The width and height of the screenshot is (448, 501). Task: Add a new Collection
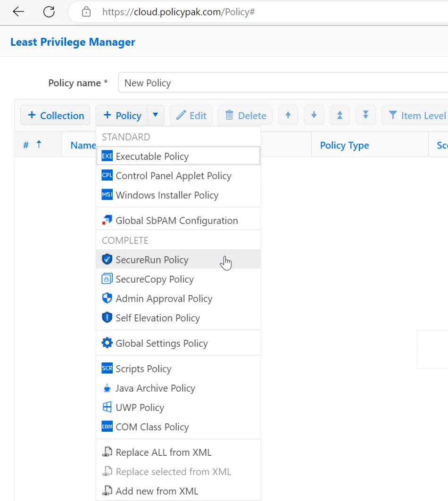click(x=55, y=115)
